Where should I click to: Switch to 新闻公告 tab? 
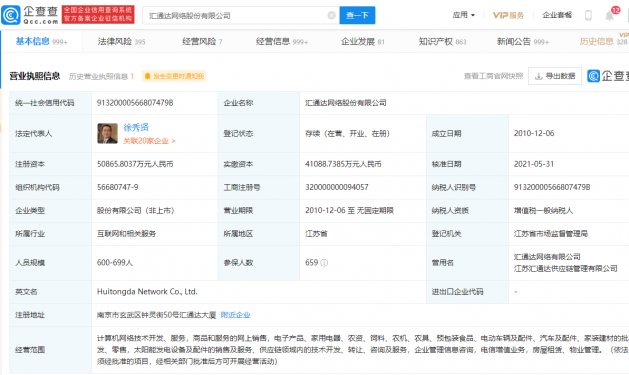(x=523, y=41)
